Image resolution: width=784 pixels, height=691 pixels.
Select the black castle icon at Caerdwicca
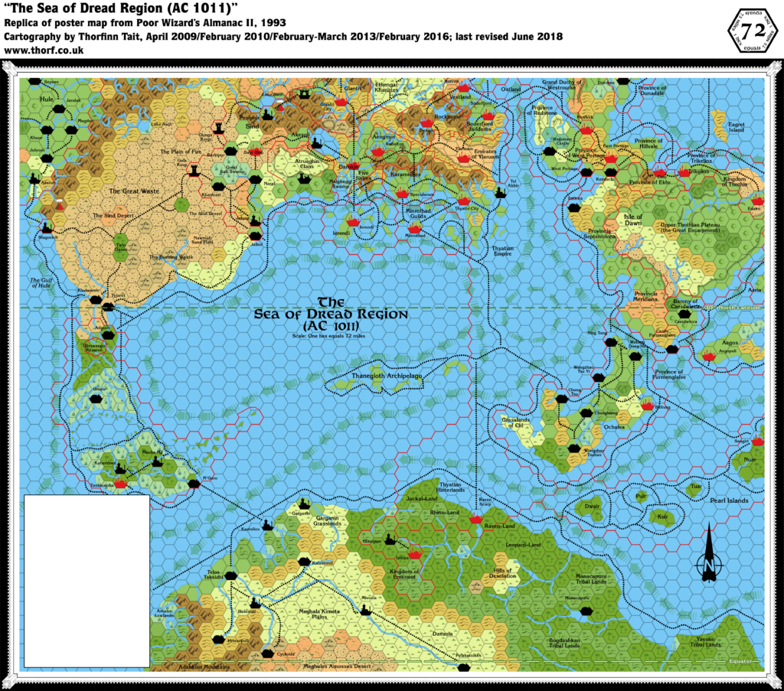pyautogui.click(x=684, y=314)
